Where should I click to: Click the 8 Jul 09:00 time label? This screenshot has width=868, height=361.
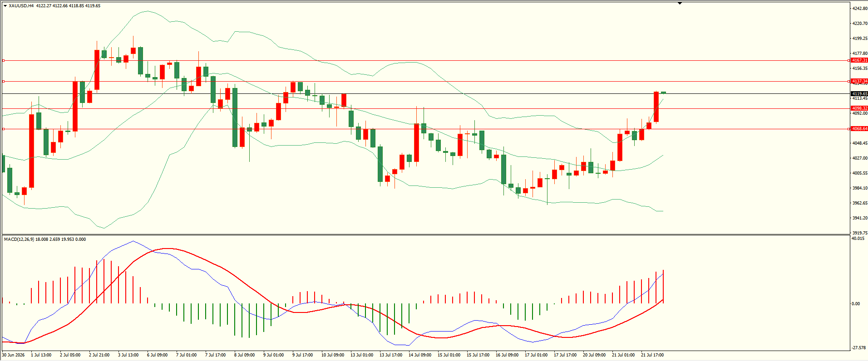244,355
